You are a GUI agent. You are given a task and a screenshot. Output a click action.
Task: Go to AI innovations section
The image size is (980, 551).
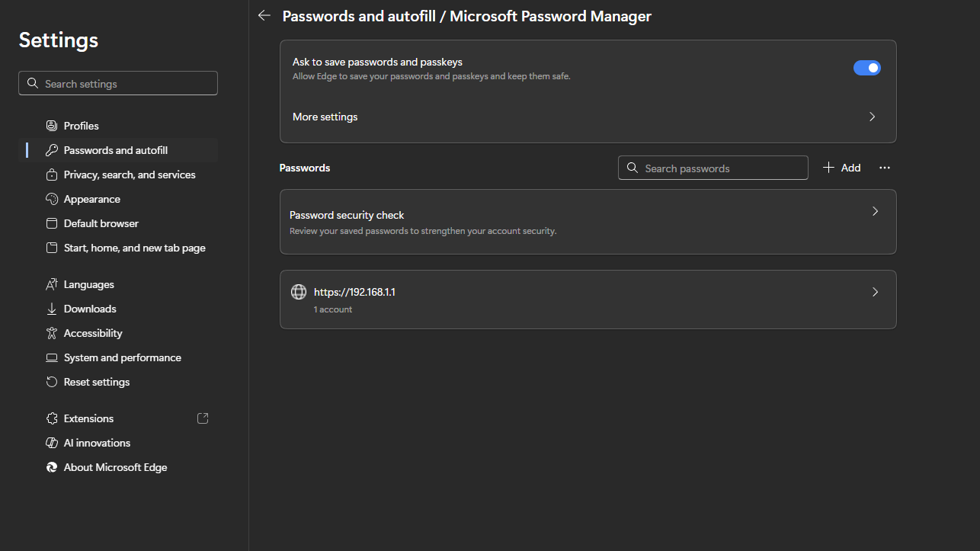(118, 443)
